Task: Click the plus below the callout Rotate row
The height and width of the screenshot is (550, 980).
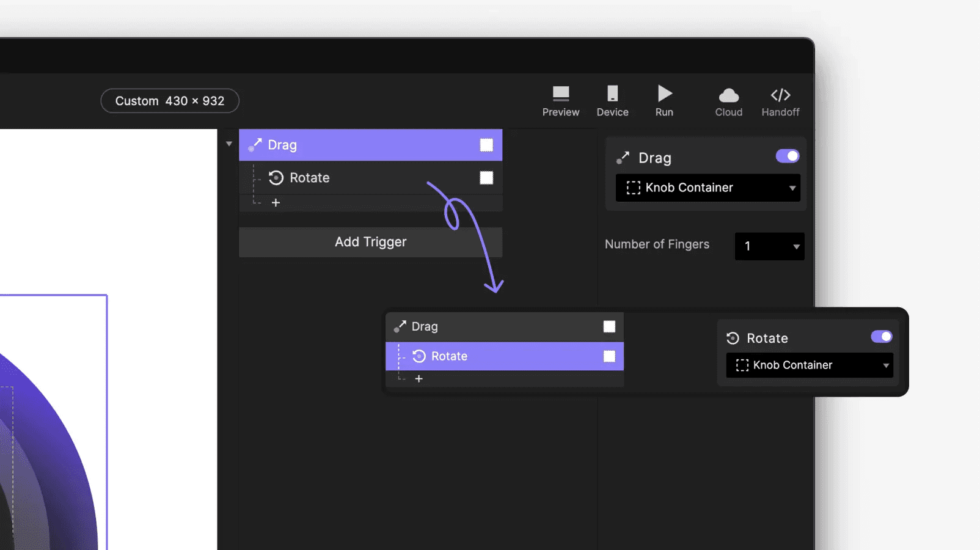Action: coord(419,379)
